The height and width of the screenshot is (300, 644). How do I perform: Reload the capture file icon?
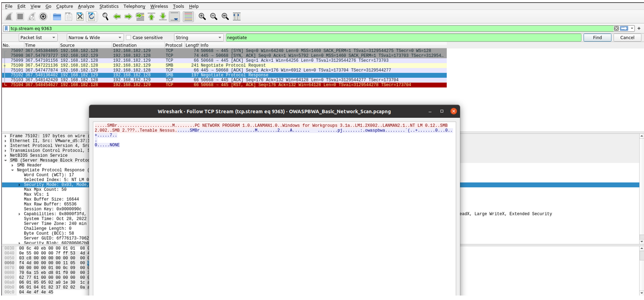coord(91,17)
